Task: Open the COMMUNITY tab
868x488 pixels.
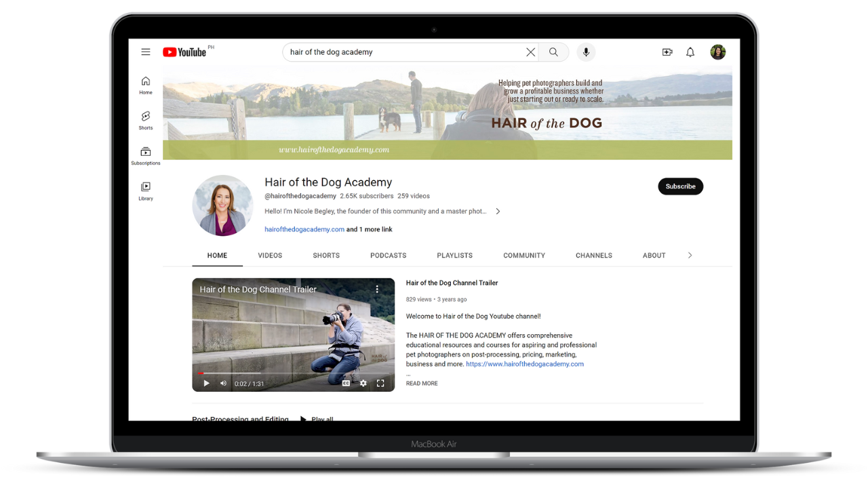Action: pos(524,256)
